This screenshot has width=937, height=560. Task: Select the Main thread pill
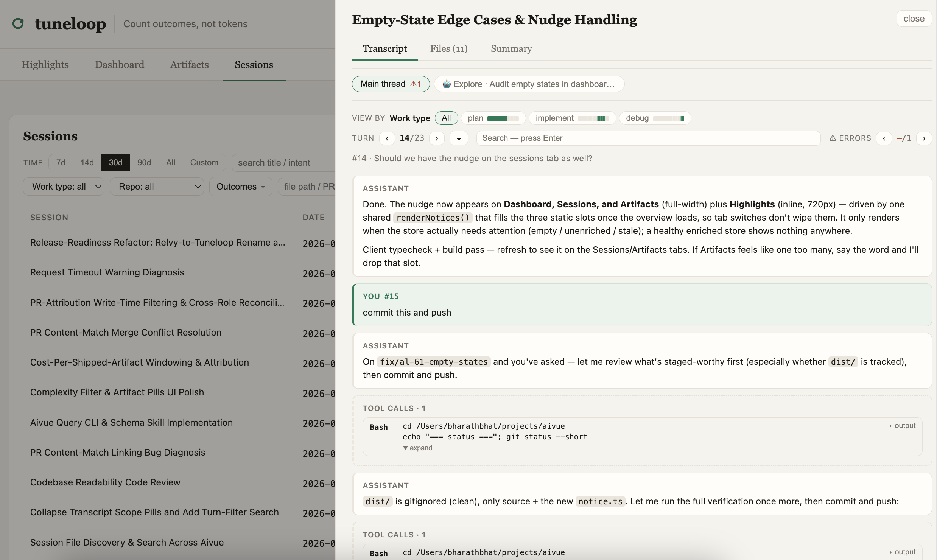click(391, 84)
